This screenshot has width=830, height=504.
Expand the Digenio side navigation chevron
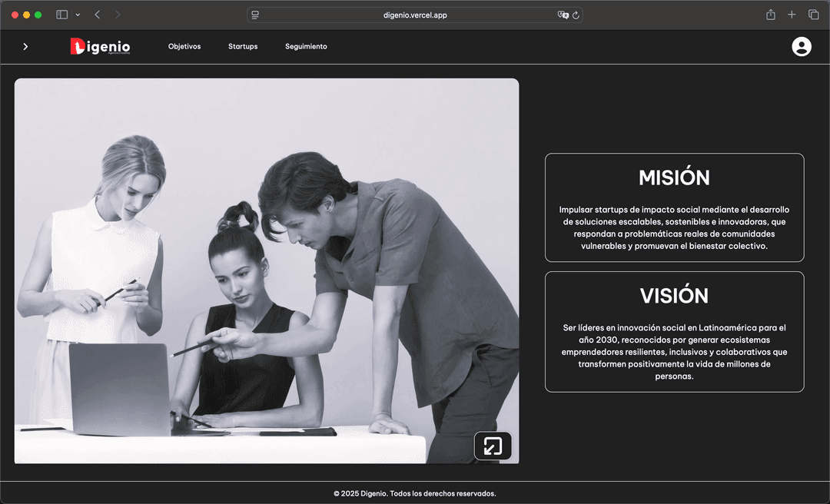point(25,47)
